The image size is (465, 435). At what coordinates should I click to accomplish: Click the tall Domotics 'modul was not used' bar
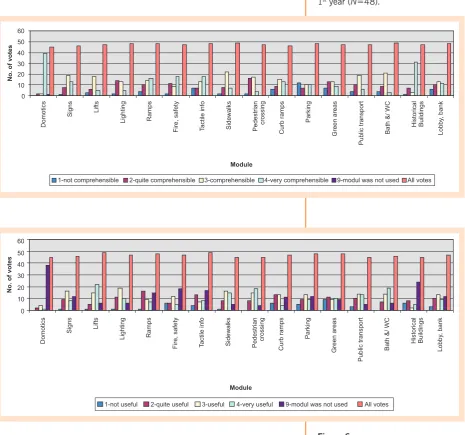pos(48,288)
